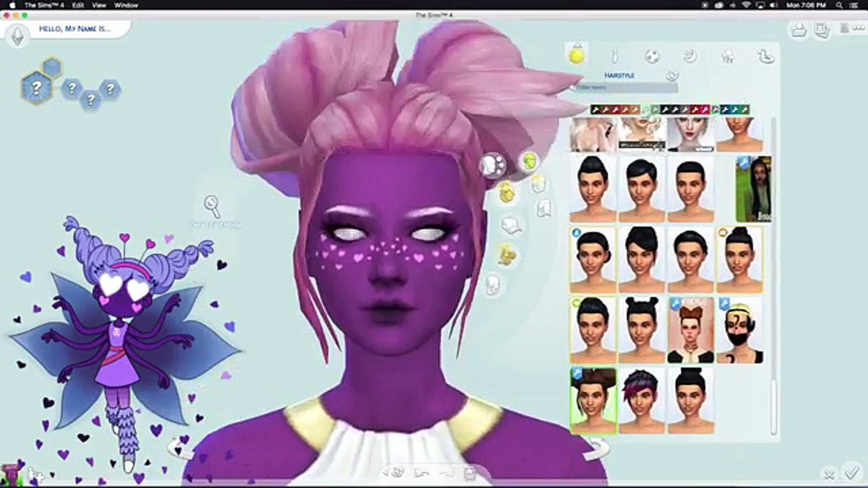
Task: Click the save to gallery icon top right
Action: click(800, 30)
